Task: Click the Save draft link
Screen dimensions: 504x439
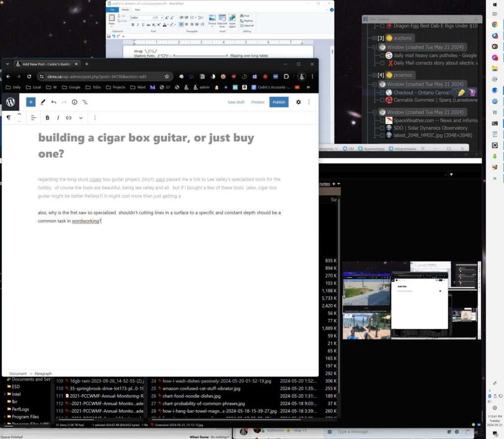Action: [x=236, y=102]
